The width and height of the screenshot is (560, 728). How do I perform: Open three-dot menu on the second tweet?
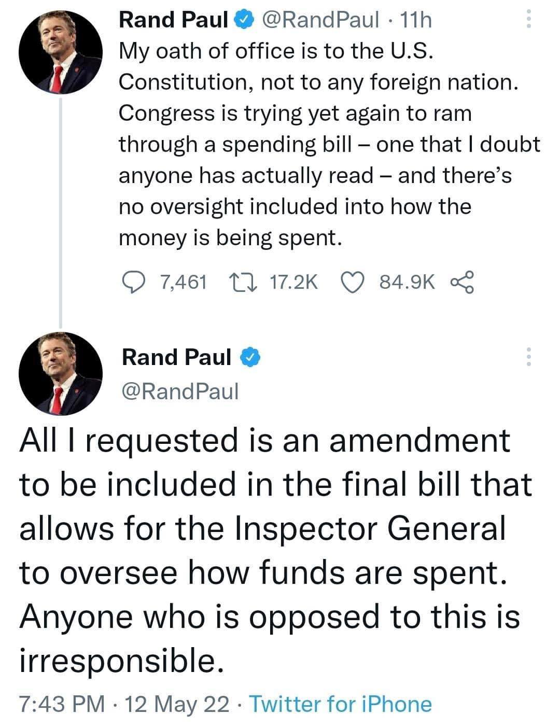[x=529, y=357]
